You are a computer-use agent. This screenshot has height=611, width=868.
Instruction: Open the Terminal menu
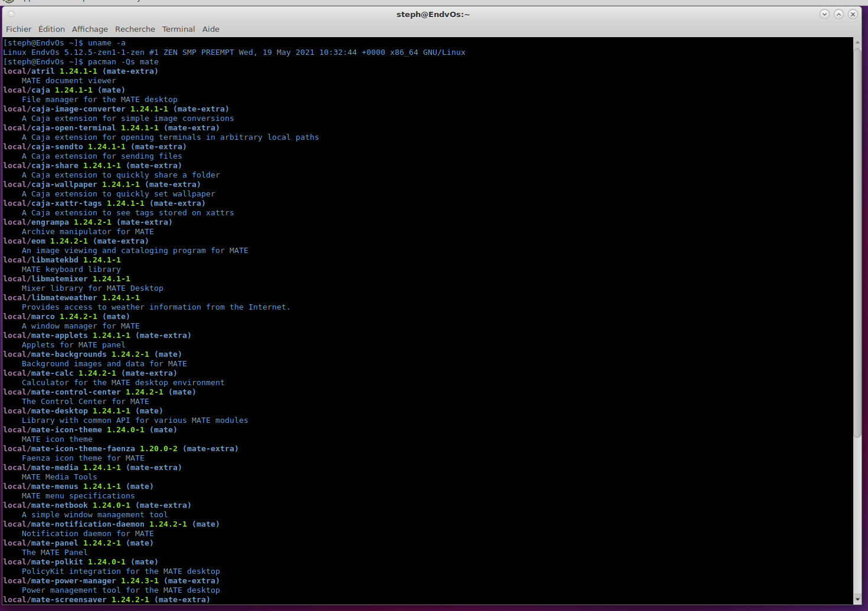pyautogui.click(x=178, y=29)
